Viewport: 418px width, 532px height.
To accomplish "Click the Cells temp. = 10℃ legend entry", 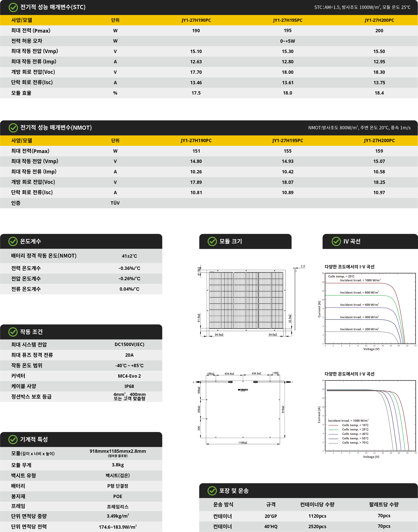I will [348, 425].
